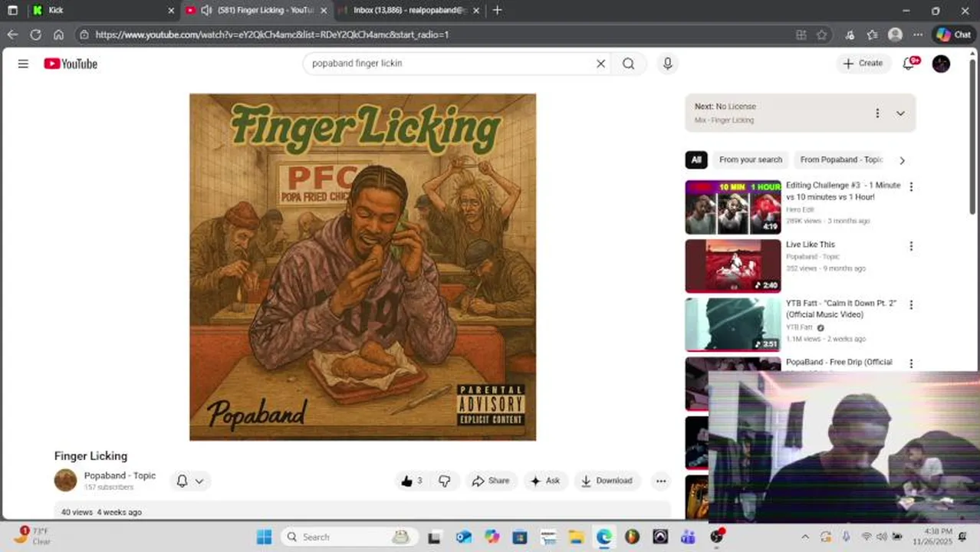Viewport: 980px width, 552px height.
Task: Open the YouTube guide hamburger menu
Action: [x=23, y=64]
